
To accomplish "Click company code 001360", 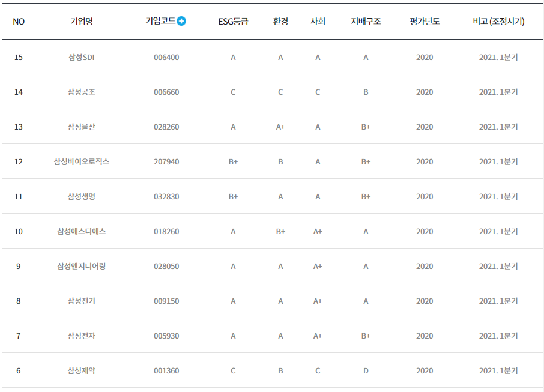I will click(x=166, y=370).
